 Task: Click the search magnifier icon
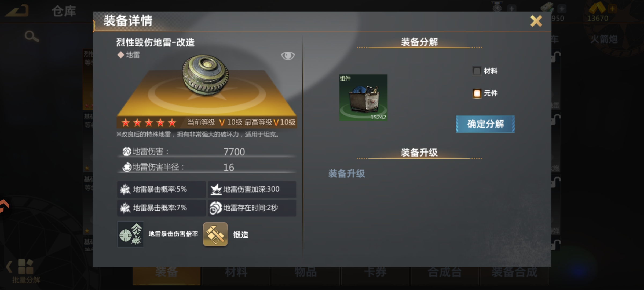pos(32,36)
